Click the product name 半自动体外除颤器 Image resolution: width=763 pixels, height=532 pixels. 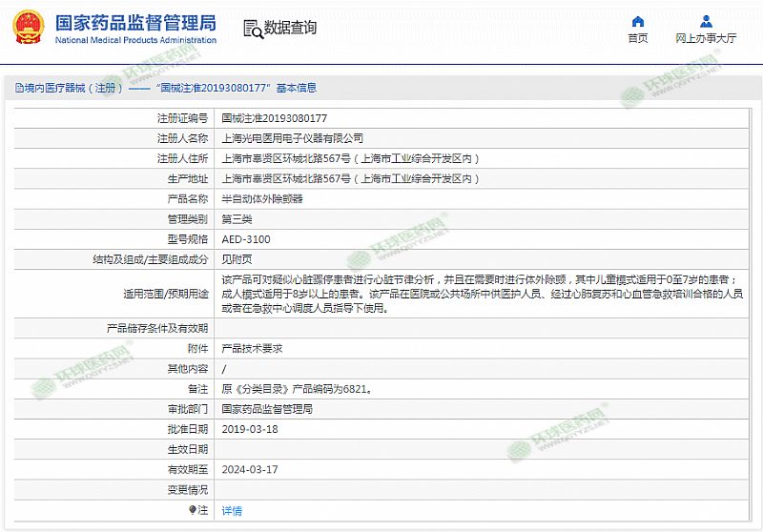262,198
